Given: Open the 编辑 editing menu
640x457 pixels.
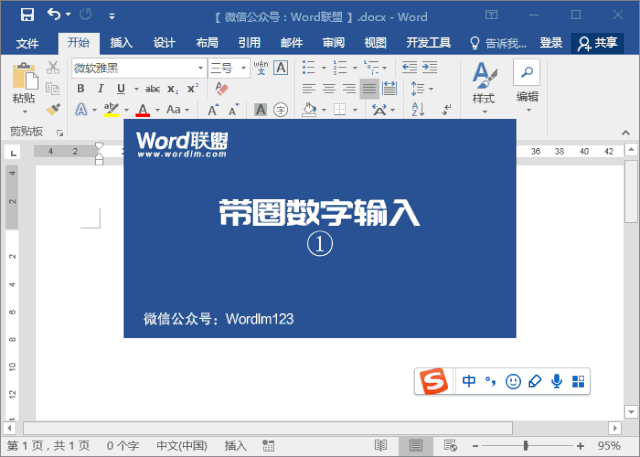Looking at the screenshot, I should (527, 86).
